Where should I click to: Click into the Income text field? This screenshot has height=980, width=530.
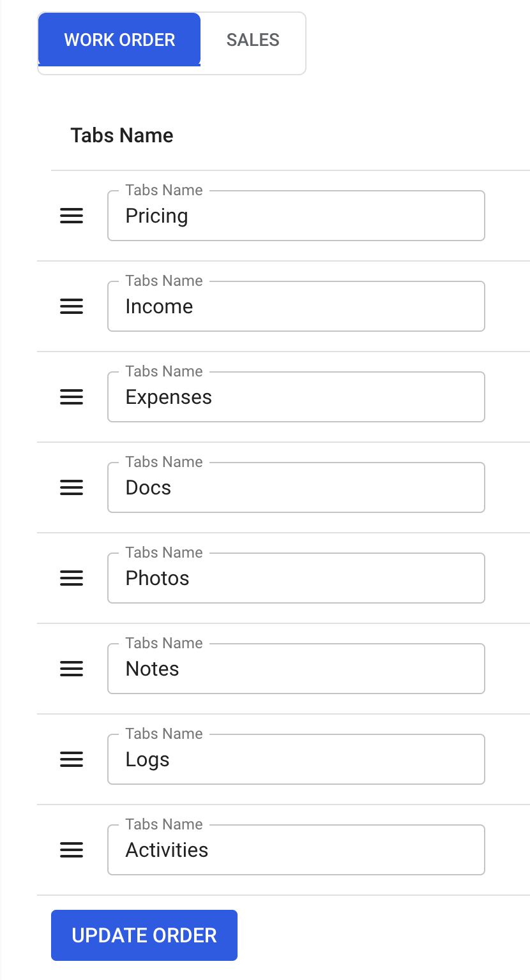click(x=296, y=307)
